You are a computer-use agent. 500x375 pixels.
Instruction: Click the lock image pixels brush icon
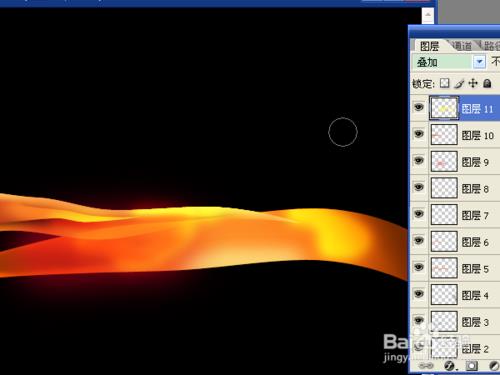(x=459, y=83)
